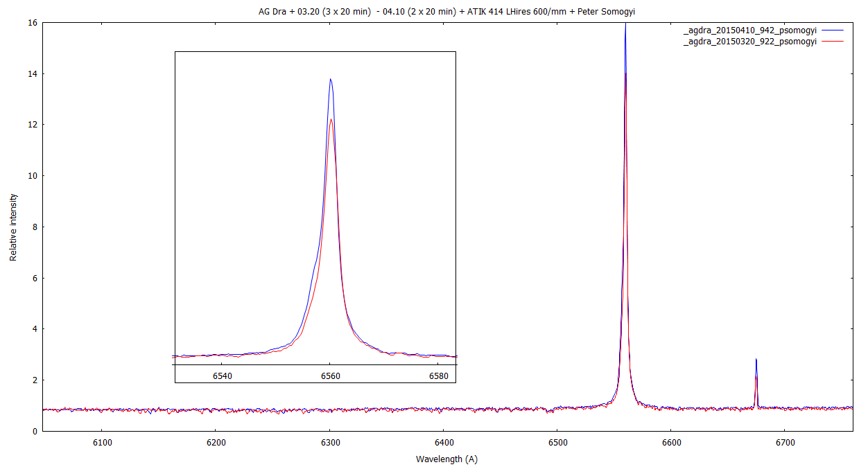Click the 6500 x-axis tick label
Viewport: 868px width, 467px height.
pyautogui.click(x=557, y=442)
